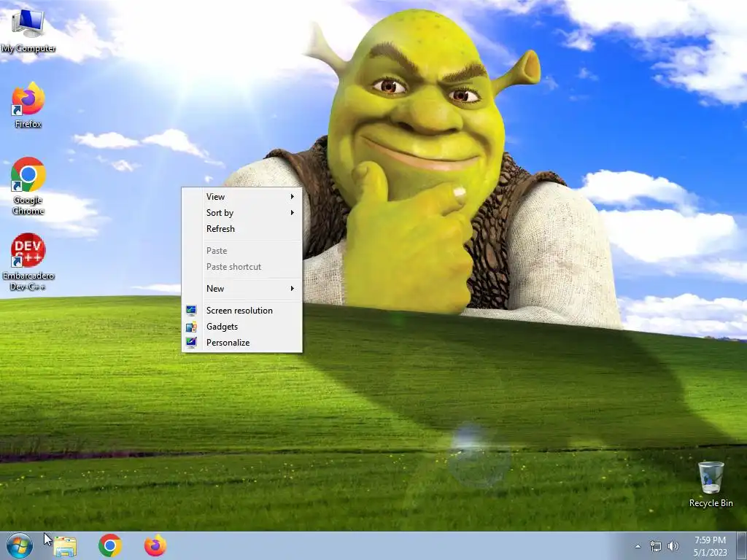Open Gadgets from the context menu
The width and height of the screenshot is (747, 560).
pyautogui.click(x=242, y=327)
